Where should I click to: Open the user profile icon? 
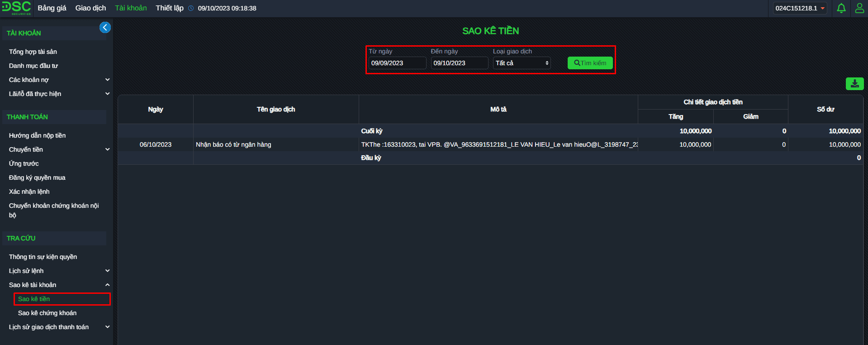coord(859,8)
